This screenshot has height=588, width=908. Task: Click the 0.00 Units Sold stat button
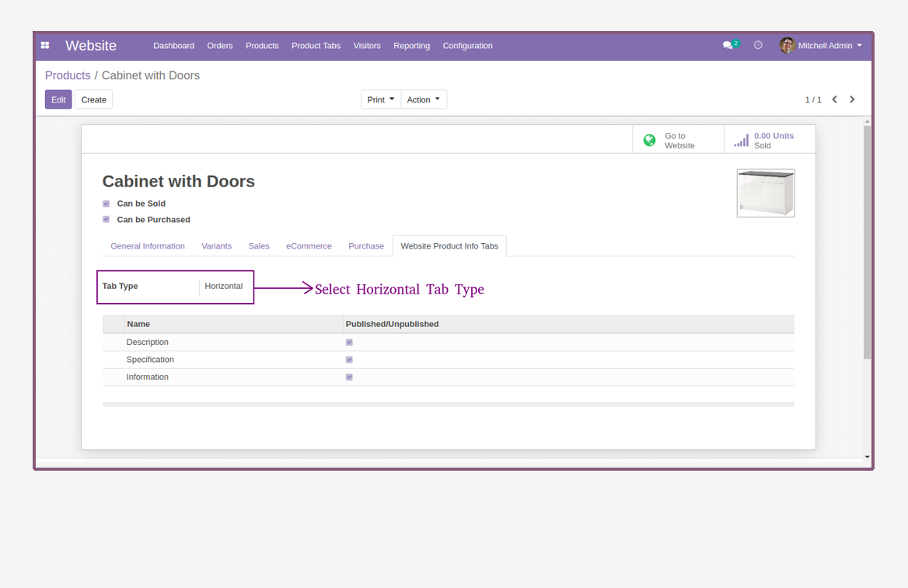point(770,140)
